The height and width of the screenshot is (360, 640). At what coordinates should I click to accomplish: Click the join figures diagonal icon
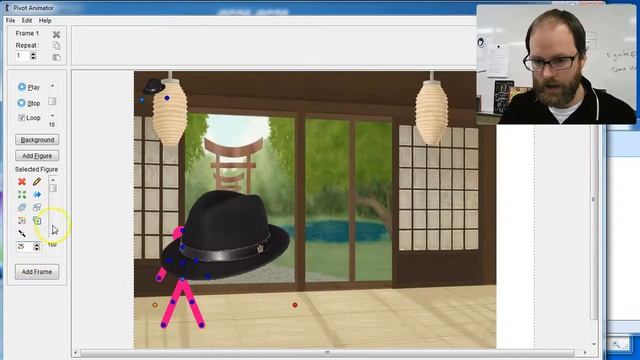[22, 233]
